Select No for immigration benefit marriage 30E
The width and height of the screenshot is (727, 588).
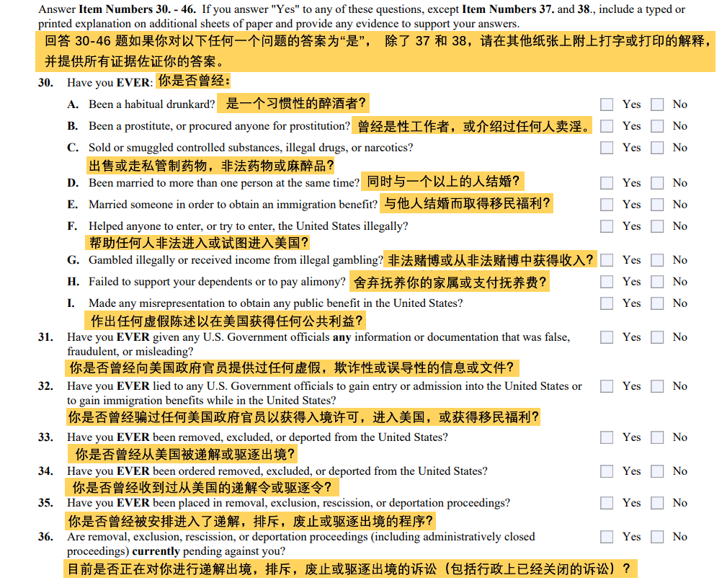[657, 205]
